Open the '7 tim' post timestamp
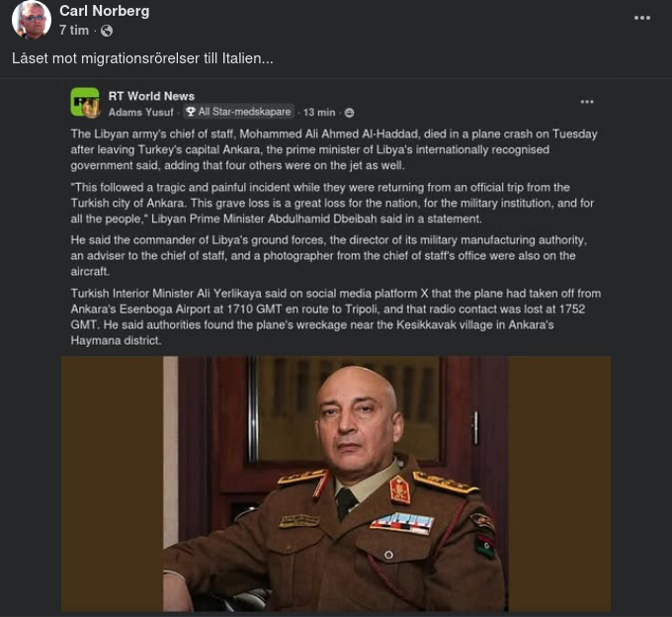The width and height of the screenshot is (672, 617). [74, 31]
